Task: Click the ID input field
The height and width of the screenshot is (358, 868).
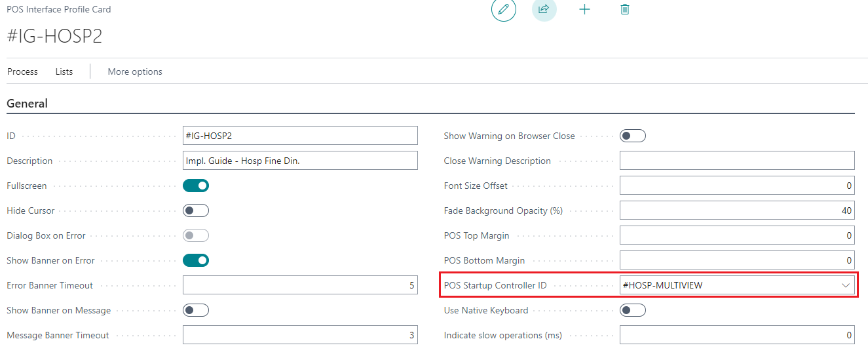Action: (x=300, y=136)
